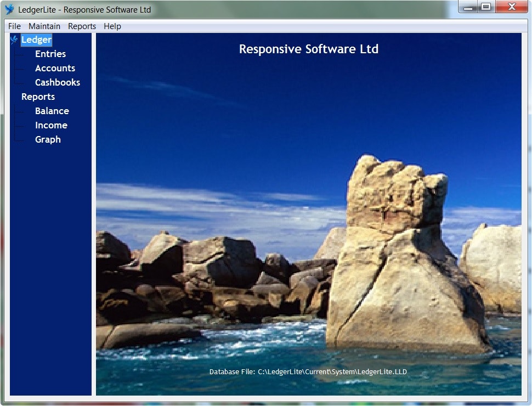Screen dimensions: 532x406
Task: Select the Reports node in the sidebar
Action: point(38,97)
